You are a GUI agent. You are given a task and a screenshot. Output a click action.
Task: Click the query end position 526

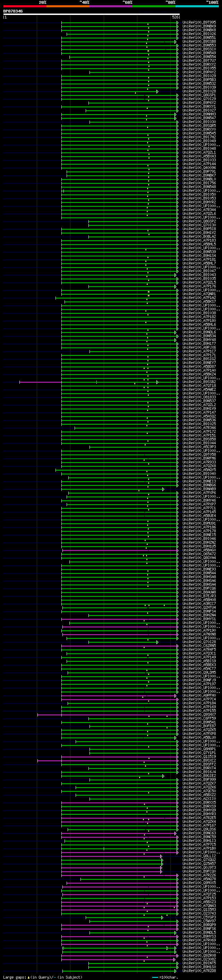[x=175, y=17]
